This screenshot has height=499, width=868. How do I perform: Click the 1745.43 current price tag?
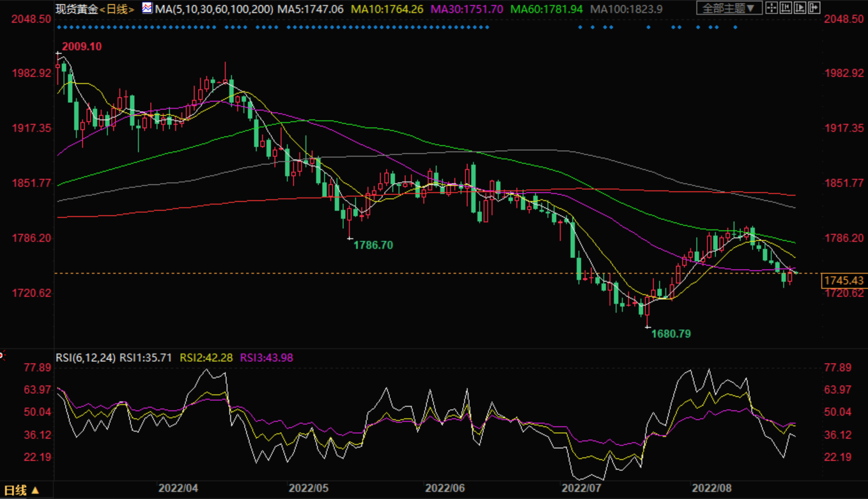coord(843,280)
